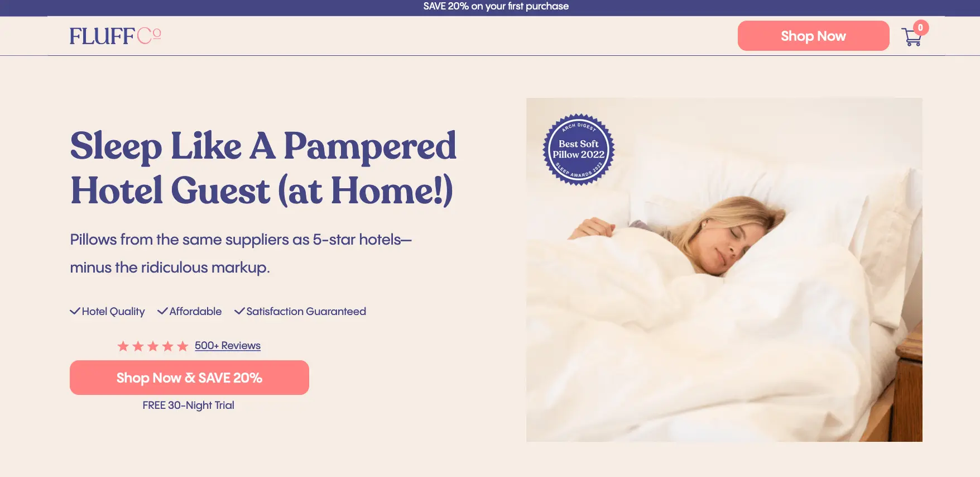Open the 500+ Reviews link
This screenshot has width=980, height=477.
[228, 346]
